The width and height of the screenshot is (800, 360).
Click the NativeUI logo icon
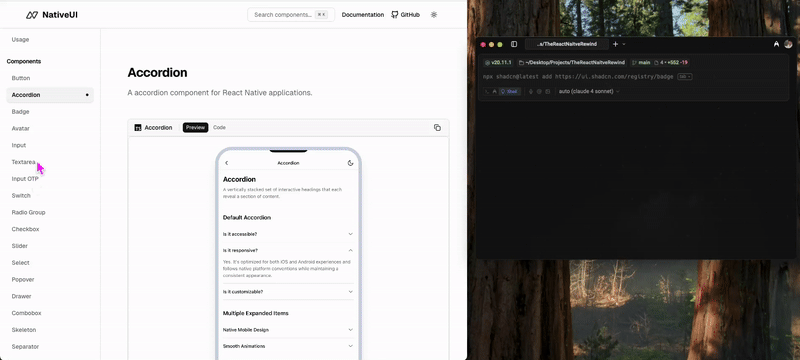tap(32, 15)
